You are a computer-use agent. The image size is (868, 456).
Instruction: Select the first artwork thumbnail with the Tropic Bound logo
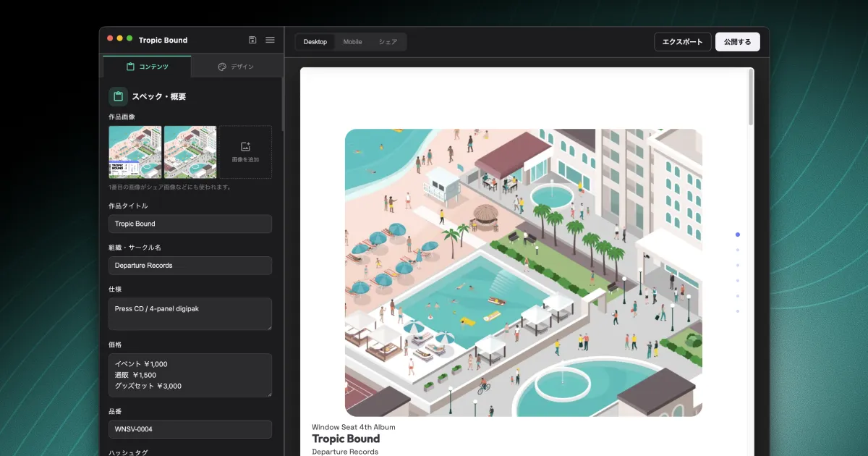(135, 152)
